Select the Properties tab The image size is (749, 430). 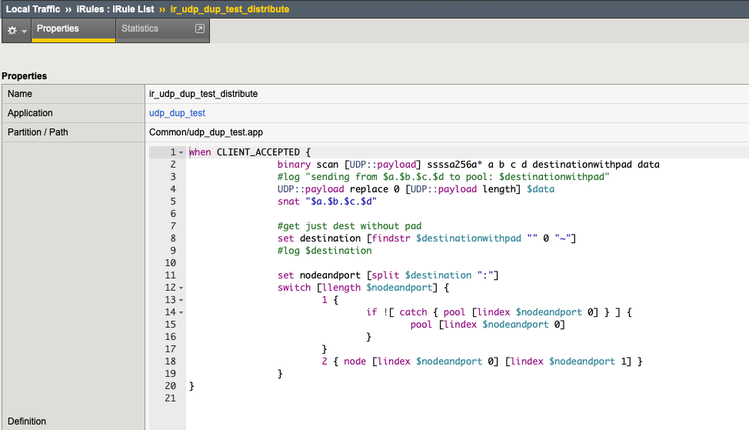[58, 29]
